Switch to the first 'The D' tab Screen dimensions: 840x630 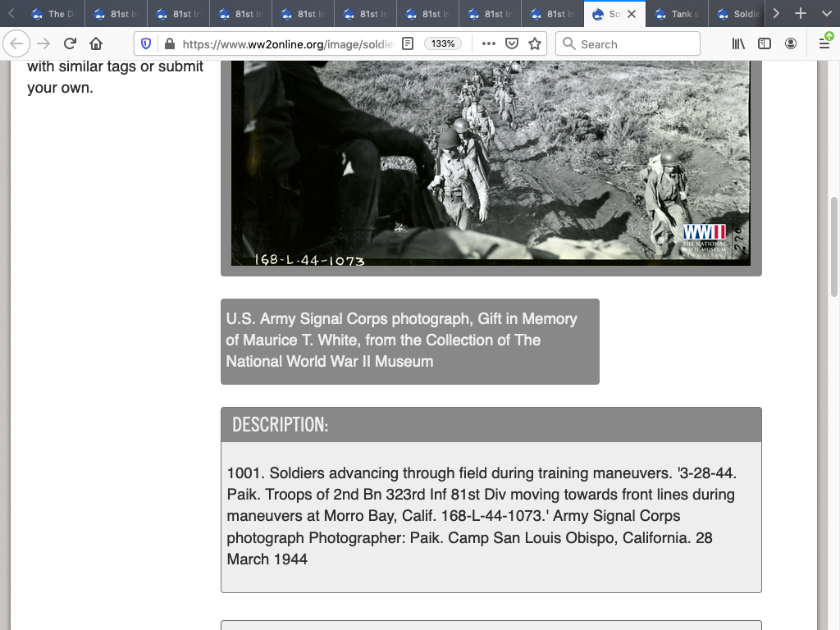[x=54, y=14]
